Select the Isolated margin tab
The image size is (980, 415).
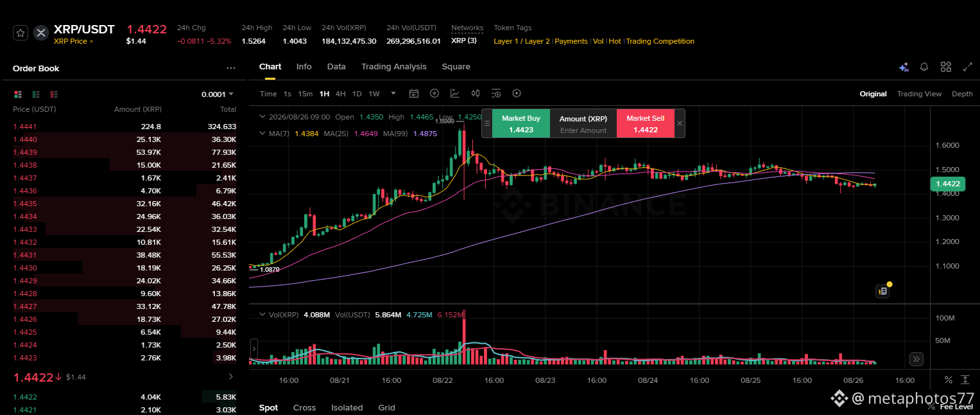(347, 408)
